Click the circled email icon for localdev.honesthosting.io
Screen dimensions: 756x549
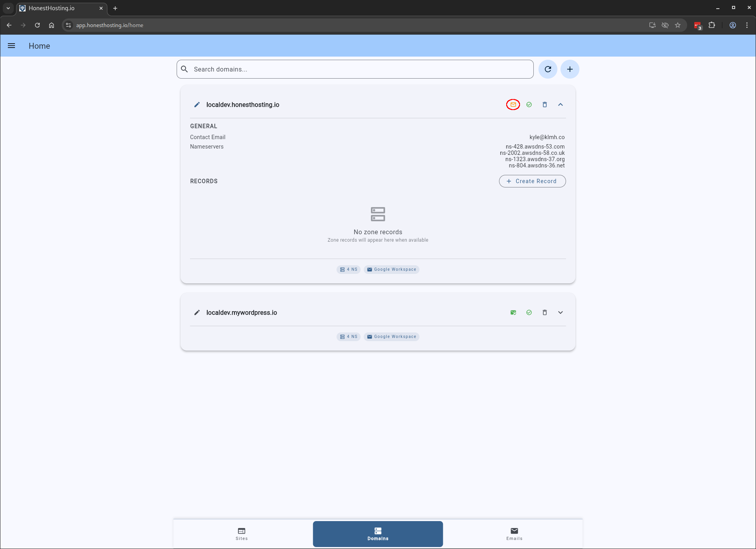click(x=513, y=105)
